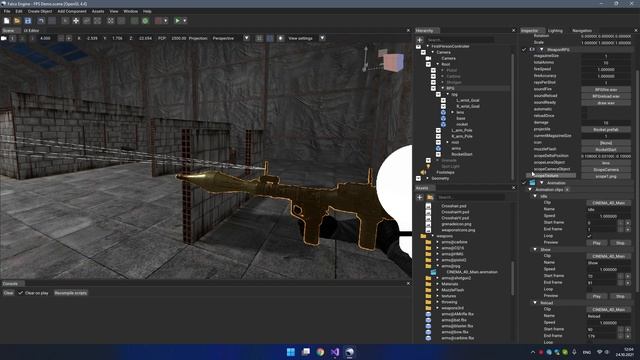Expand the Geometry node in Hierarchy
This screenshot has width=640, height=360.
pyautogui.click(x=428, y=178)
